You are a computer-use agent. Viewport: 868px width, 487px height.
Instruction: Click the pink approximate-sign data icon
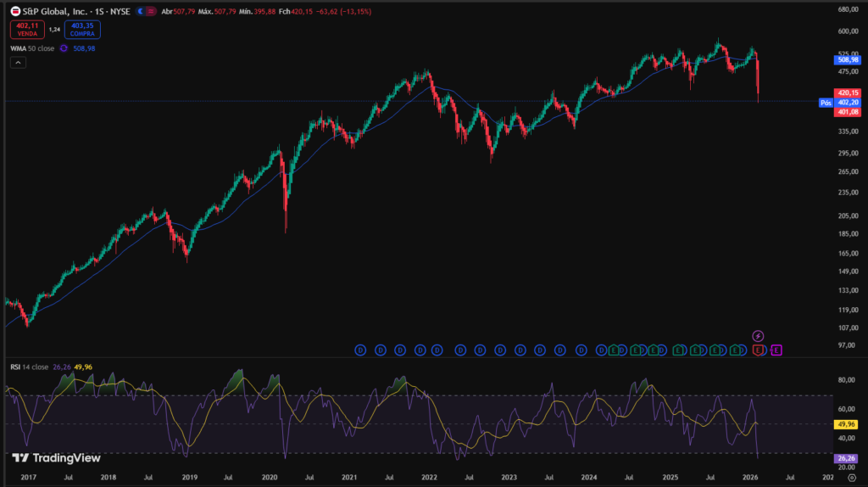tap(151, 11)
